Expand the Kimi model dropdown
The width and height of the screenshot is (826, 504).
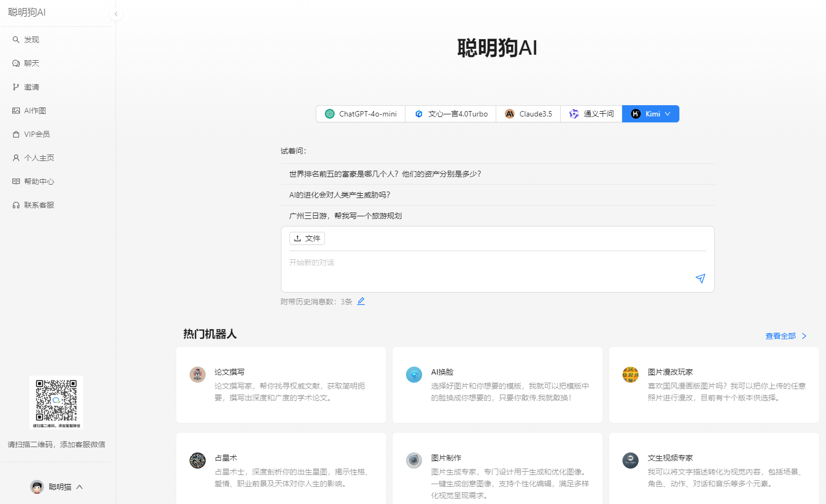pyautogui.click(x=668, y=114)
